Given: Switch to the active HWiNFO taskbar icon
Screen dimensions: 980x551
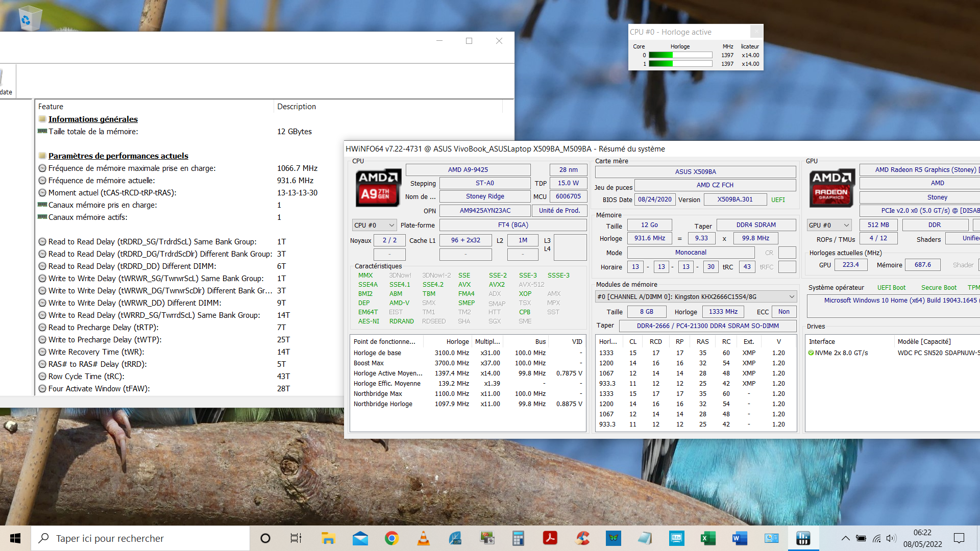Looking at the screenshot, I should 803,538.
